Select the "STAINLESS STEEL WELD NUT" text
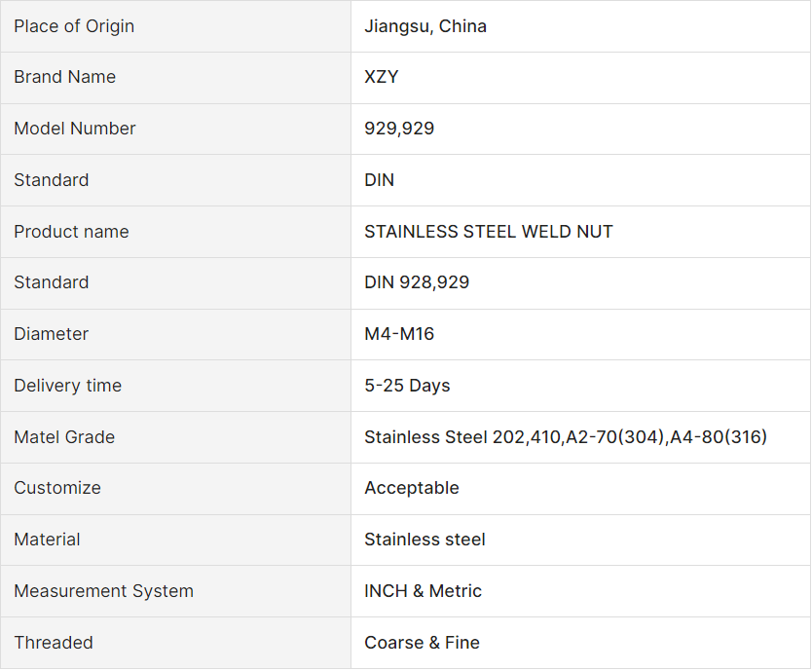 [x=489, y=232]
